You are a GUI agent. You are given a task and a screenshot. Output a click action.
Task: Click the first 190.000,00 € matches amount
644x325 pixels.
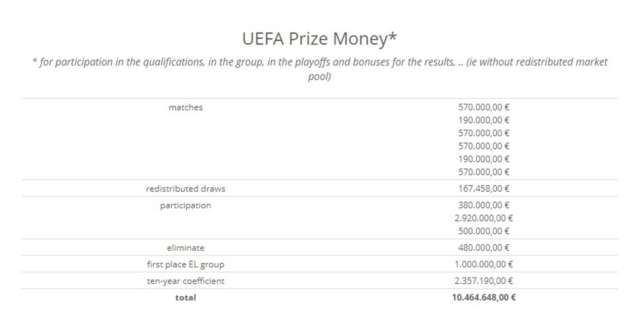[483, 120]
